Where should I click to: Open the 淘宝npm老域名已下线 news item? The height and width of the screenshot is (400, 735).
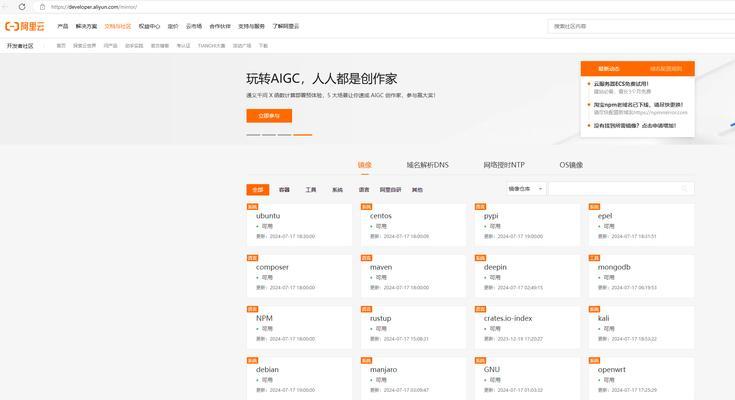pos(638,105)
